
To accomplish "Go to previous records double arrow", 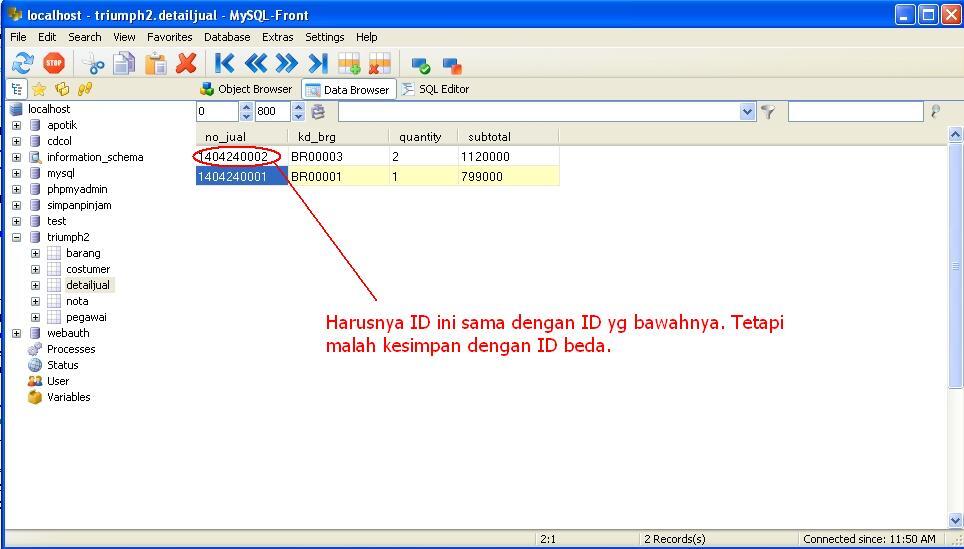I will click(x=256, y=63).
